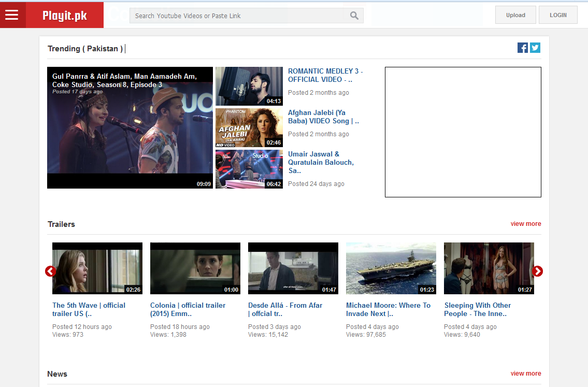The height and width of the screenshot is (387, 588).
Task: Open the Michael Moore trailer thumbnail
Action: tap(391, 268)
